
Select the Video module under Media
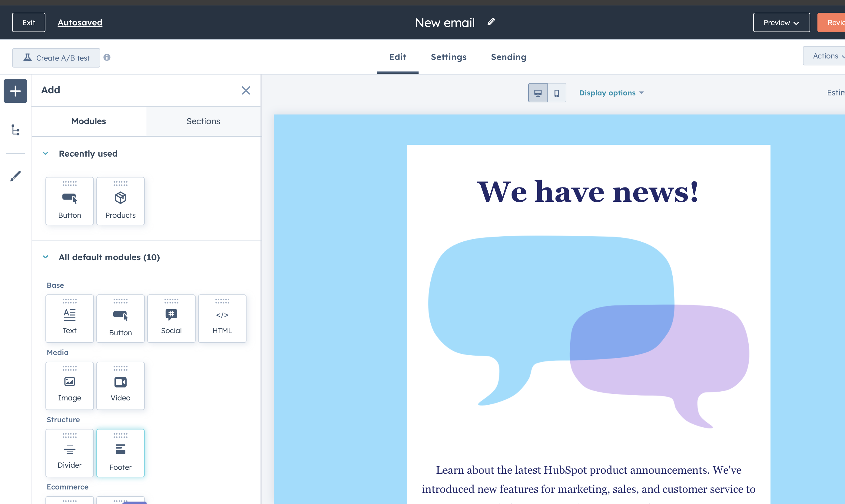[121, 386]
